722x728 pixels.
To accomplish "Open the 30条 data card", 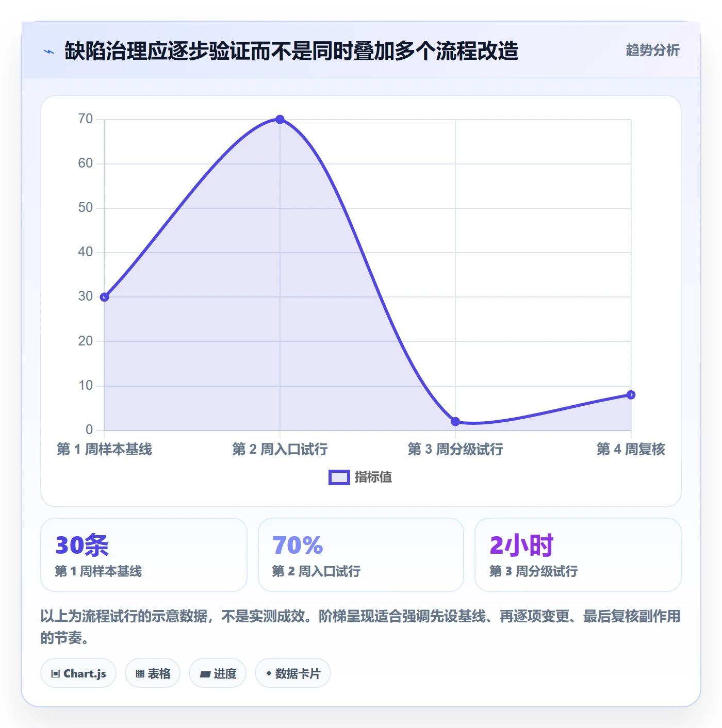I will pyautogui.click(x=144, y=555).
